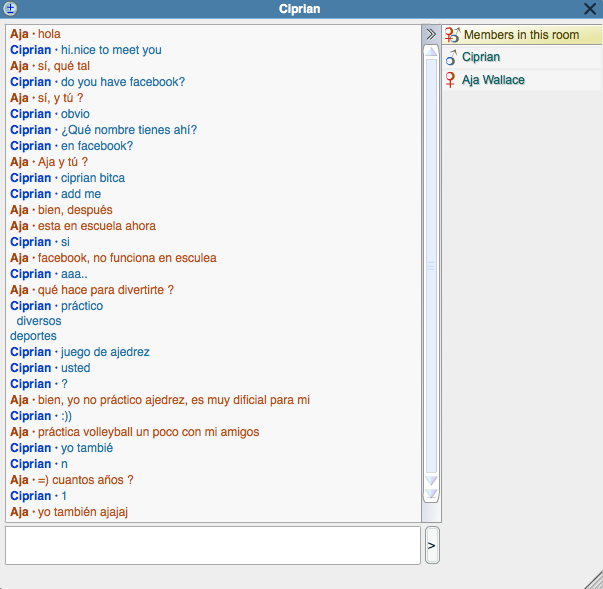Click the sender name Aja on the 'hola' message
The image size is (603, 589).
19,34
